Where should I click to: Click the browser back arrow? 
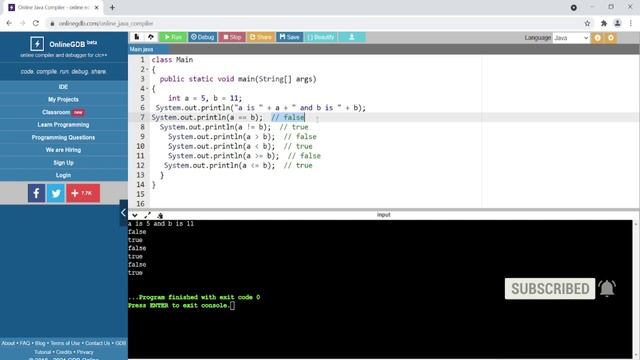pos(9,24)
